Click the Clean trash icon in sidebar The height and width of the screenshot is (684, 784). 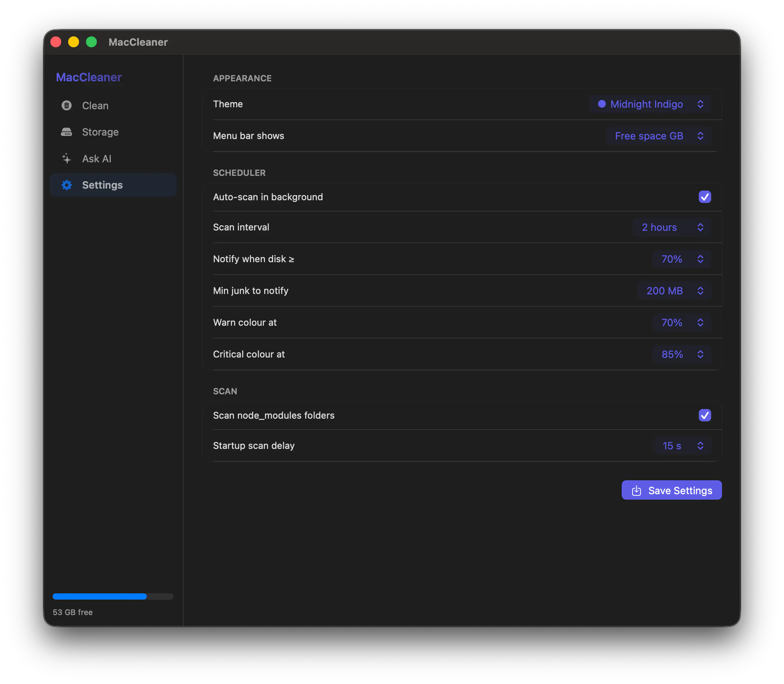(x=67, y=105)
